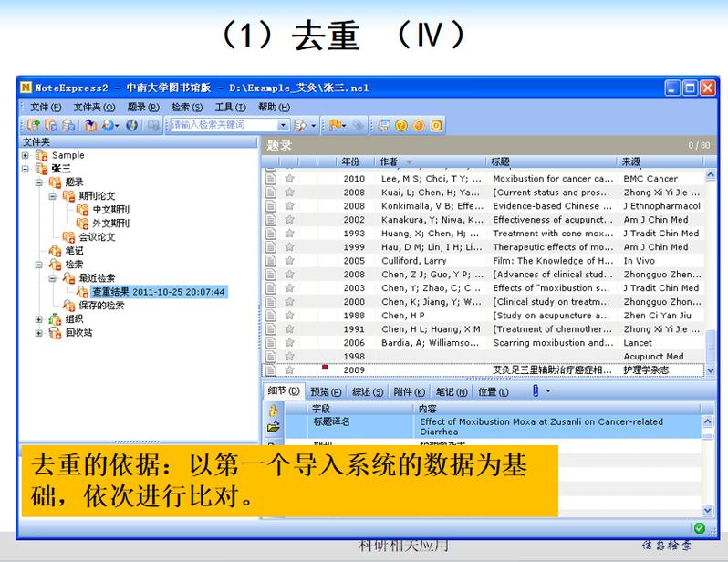Toggle star on Kuai, L 2008 row

290,193
